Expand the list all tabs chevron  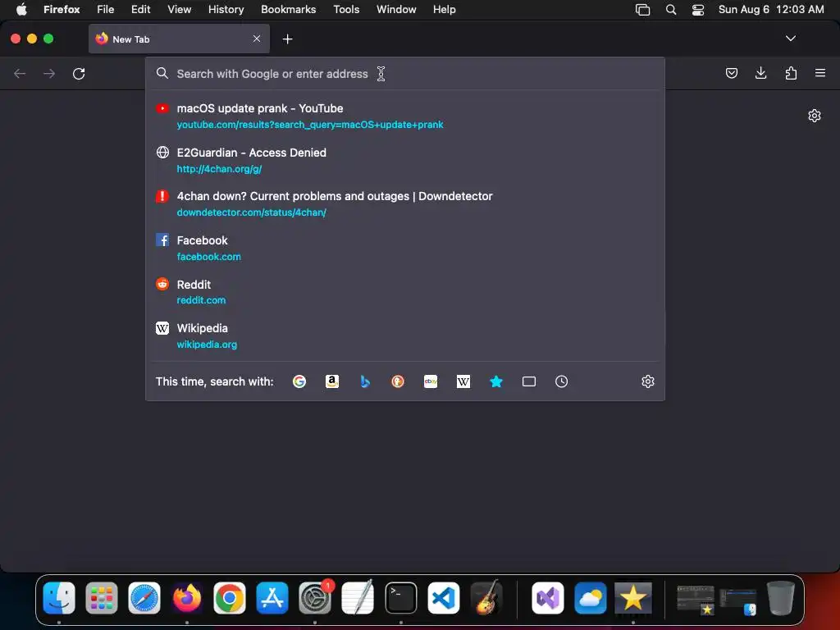[790, 39]
